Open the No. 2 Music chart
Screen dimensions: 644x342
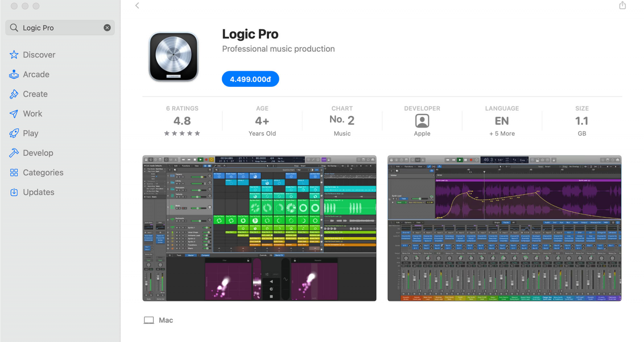click(342, 120)
